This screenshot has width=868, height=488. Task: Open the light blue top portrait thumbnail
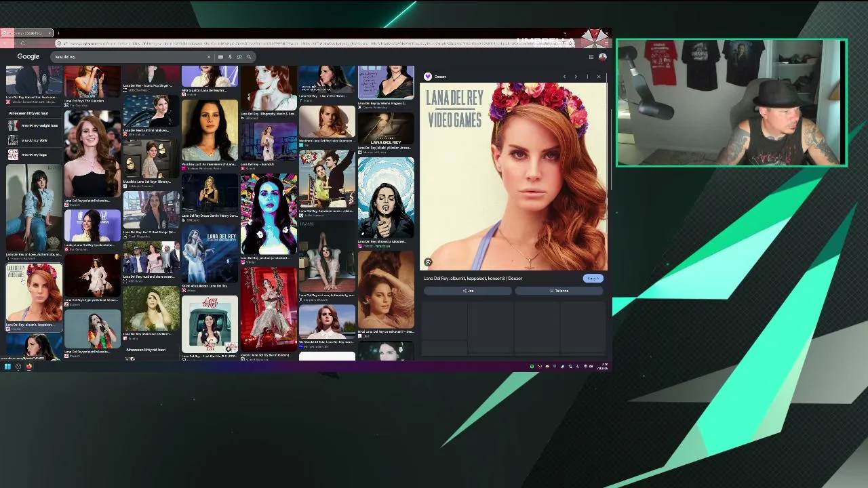tap(210, 130)
